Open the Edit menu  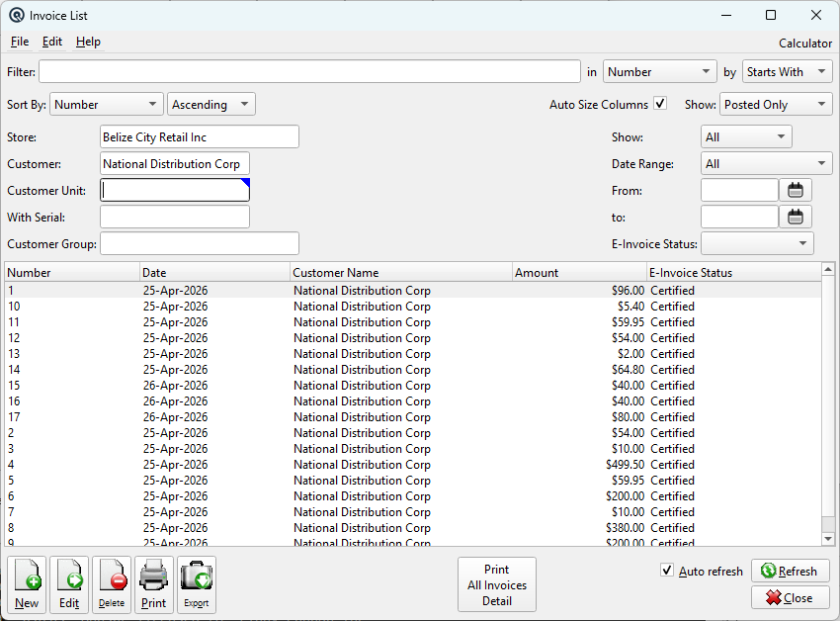(52, 42)
